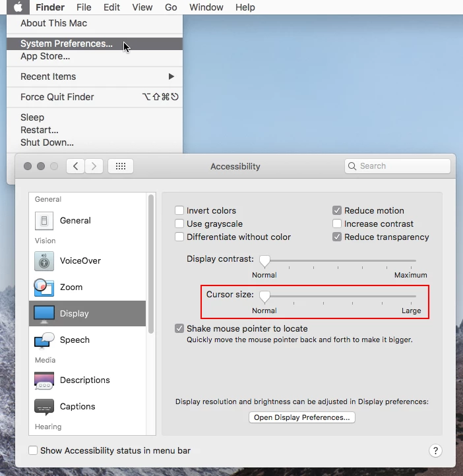Screen dimensions: 463x476
Task: Select Descriptions label in sidebar
Action: [x=84, y=380]
